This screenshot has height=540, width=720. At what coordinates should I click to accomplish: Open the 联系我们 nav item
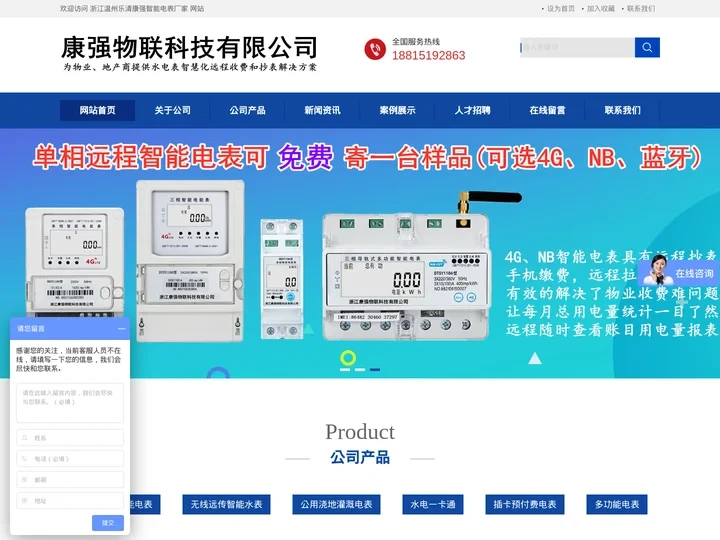(622, 110)
